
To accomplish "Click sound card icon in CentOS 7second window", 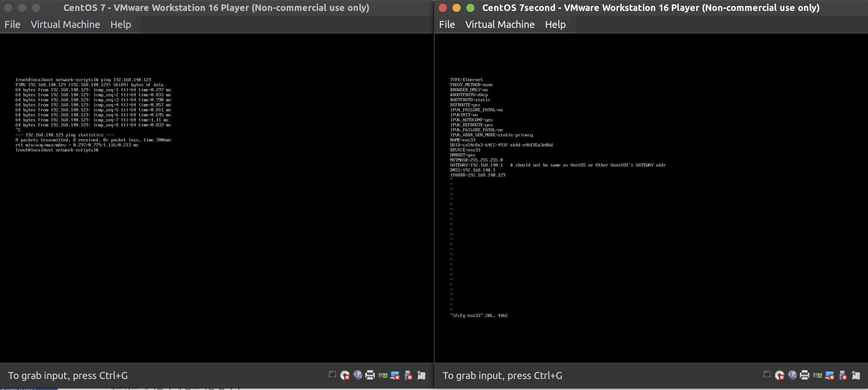I will 818,375.
